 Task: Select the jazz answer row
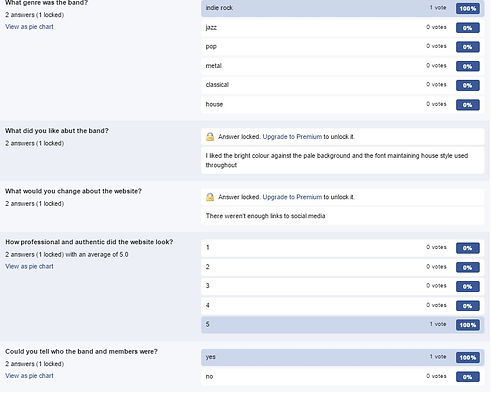(x=342, y=27)
